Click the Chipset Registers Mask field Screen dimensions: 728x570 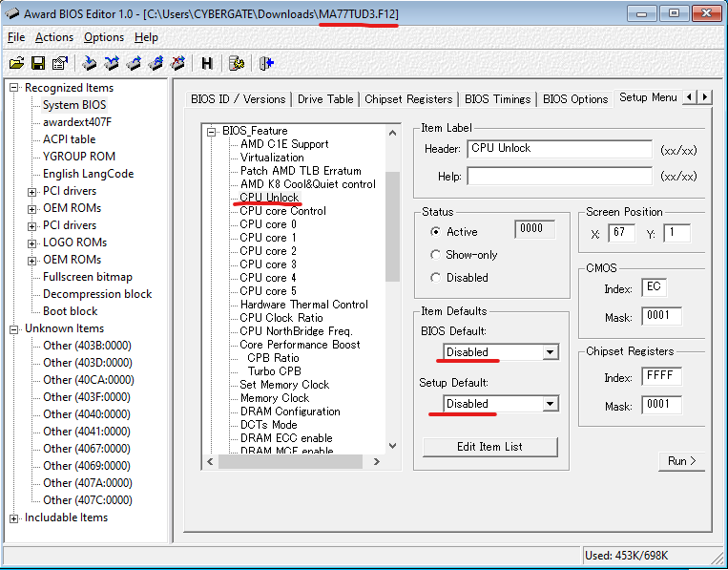(661, 405)
